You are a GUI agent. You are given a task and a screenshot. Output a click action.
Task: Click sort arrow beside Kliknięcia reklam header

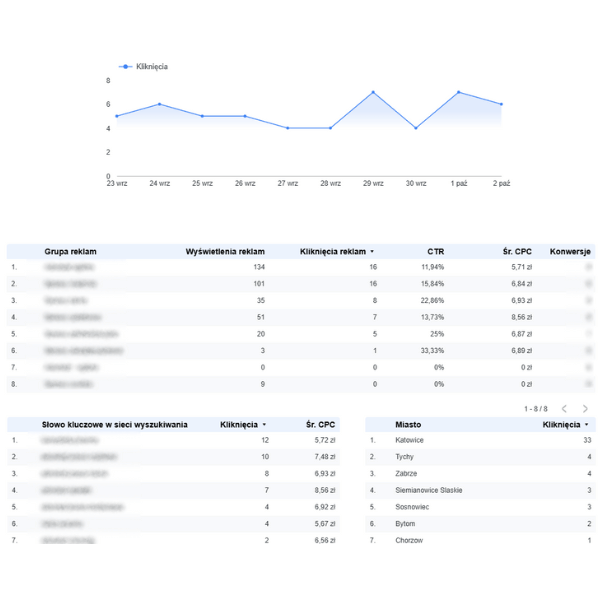pos(373,252)
